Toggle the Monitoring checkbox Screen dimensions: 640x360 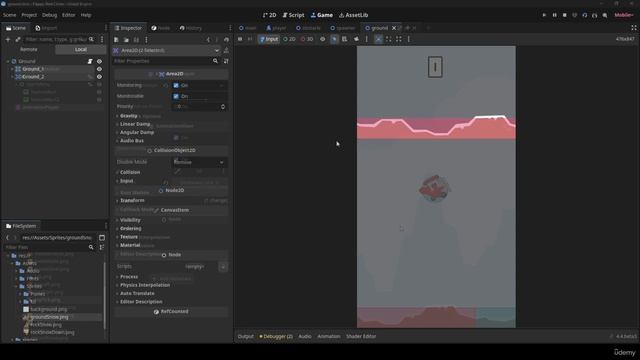point(176,85)
